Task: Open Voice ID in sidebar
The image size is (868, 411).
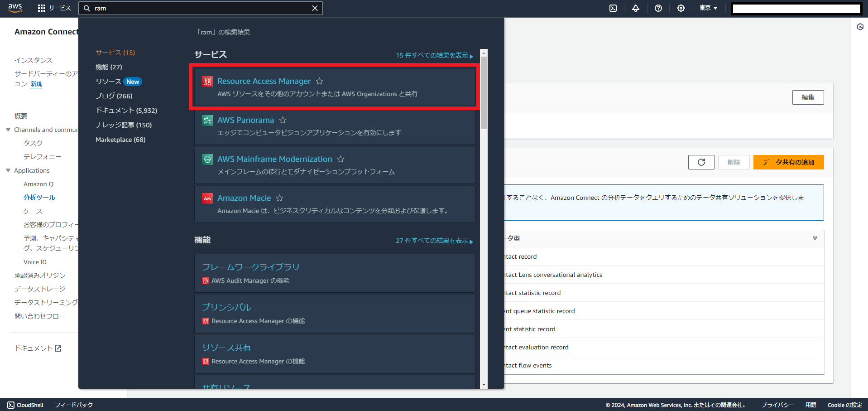Action: pyautogui.click(x=35, y=262)
